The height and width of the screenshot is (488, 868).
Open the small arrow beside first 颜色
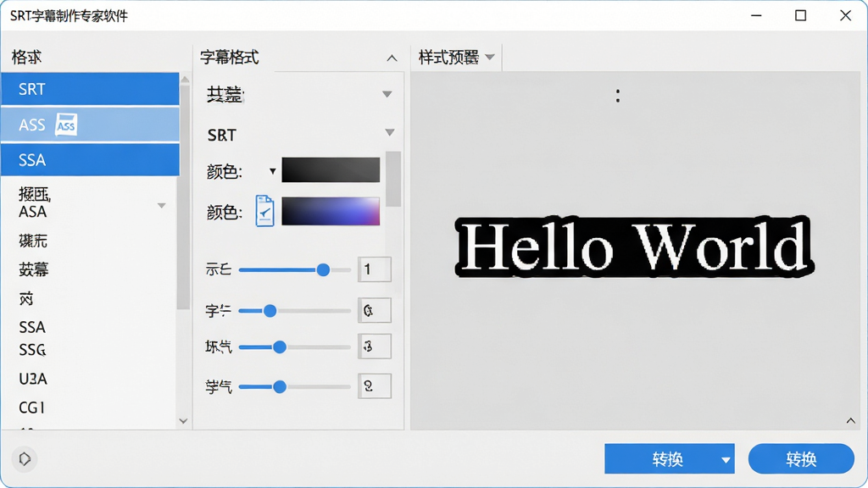coord(272,171)
